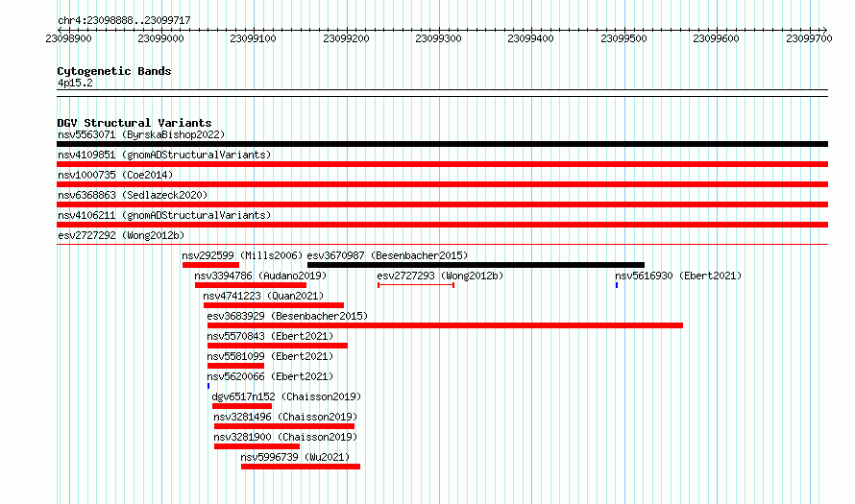This screenshot has width=855, height=504.
Task: Select nsv3281496 (Chaisson2019) label
Action: pos(285,417)
